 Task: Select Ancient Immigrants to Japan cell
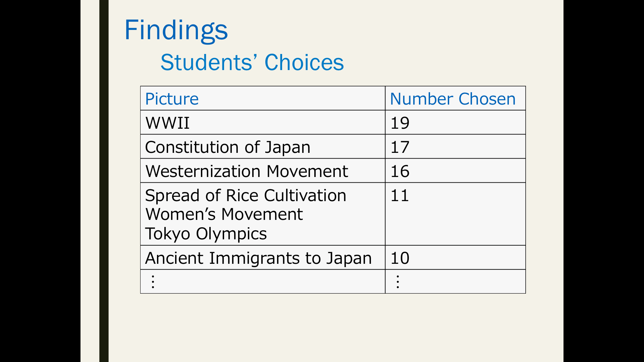(x=263, y=258)
